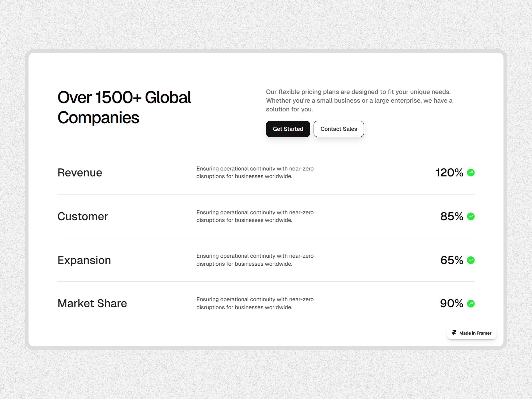This screenshot has height=399, width=532.
Task: Click the green trend icon beside 85%
Action: [x=471, y=216]
